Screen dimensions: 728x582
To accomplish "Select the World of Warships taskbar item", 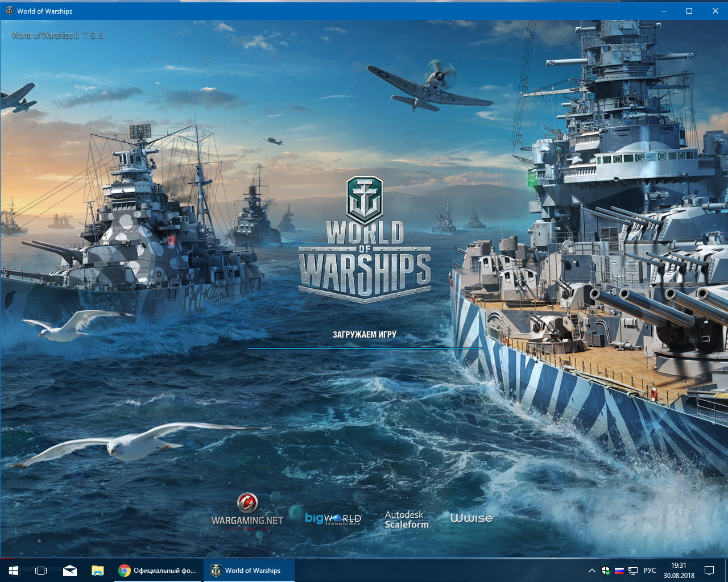I will [249, 570].
